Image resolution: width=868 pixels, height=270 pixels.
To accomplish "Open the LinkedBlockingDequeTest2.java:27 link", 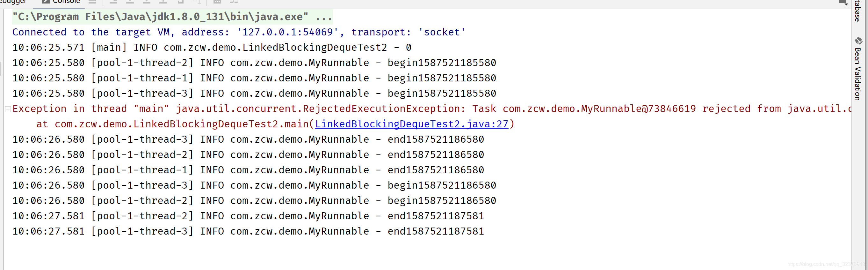I will click(x=411, y=124).
